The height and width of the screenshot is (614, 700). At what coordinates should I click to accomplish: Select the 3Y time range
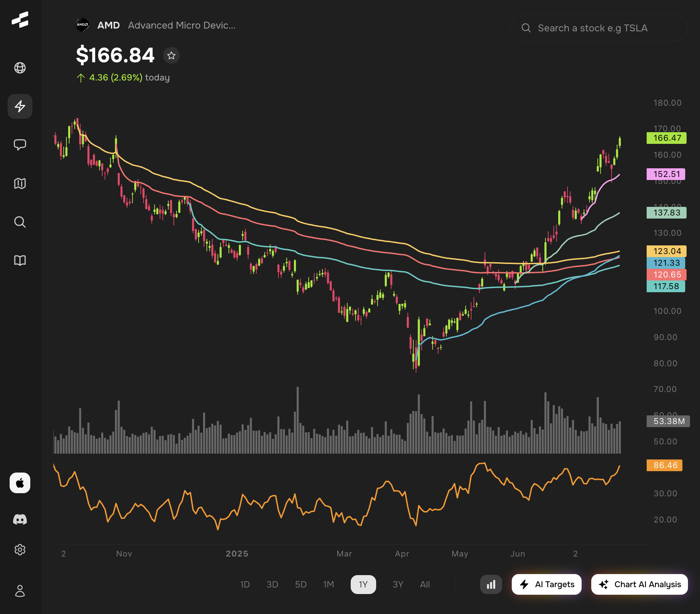point(398,584)
